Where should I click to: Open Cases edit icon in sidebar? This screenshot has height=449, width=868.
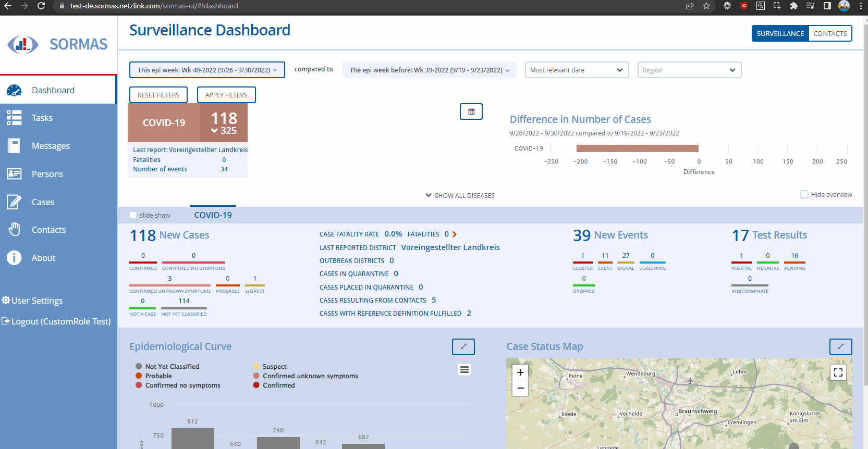click(x=14, y=202)
